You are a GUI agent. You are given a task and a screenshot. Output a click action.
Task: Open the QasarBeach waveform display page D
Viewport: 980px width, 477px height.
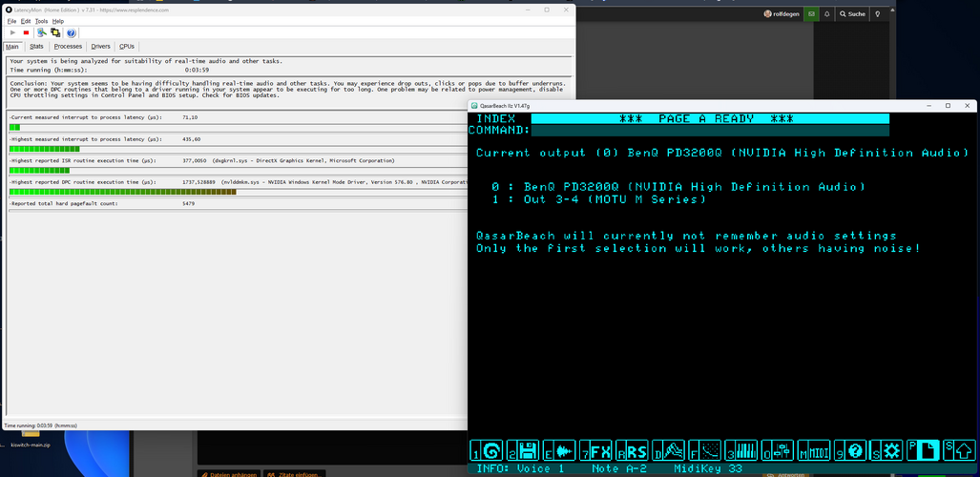[668, 450]
